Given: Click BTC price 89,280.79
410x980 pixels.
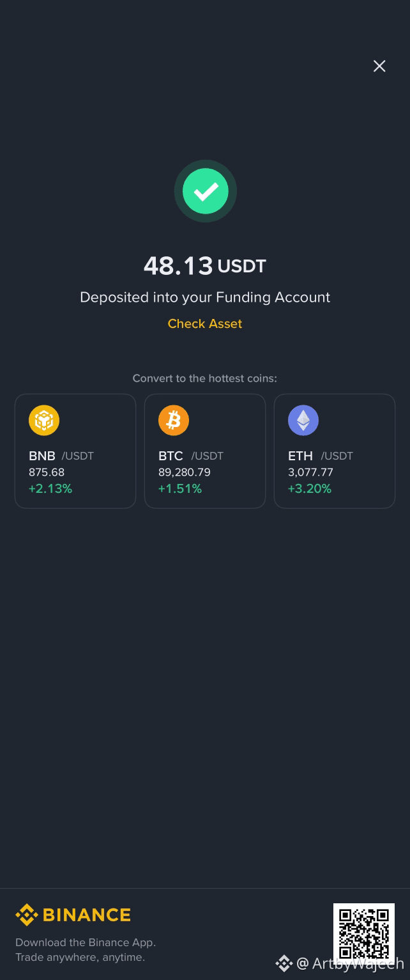Looking at the screenshot, I should tap(185, 472).
